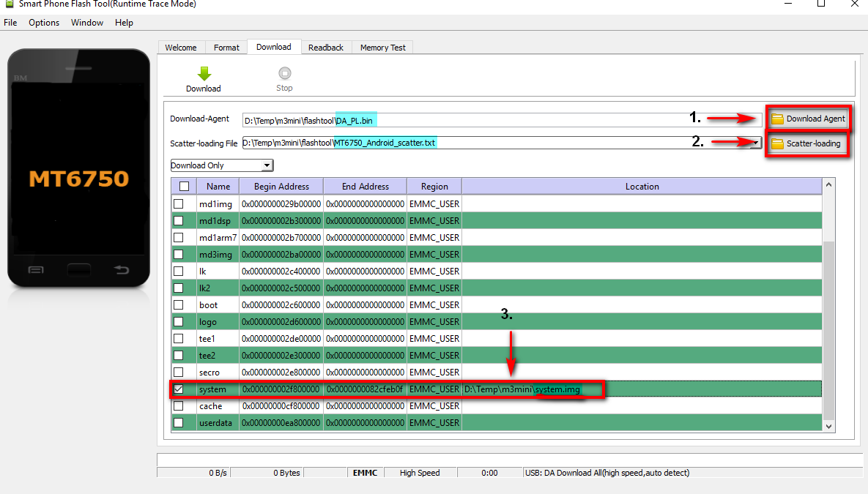Switch to the Readback tab

click(325, 48)
